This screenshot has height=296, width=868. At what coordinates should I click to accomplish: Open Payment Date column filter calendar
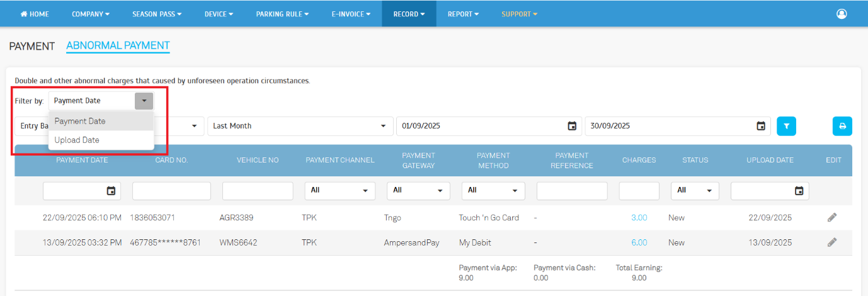coord(111,191)
